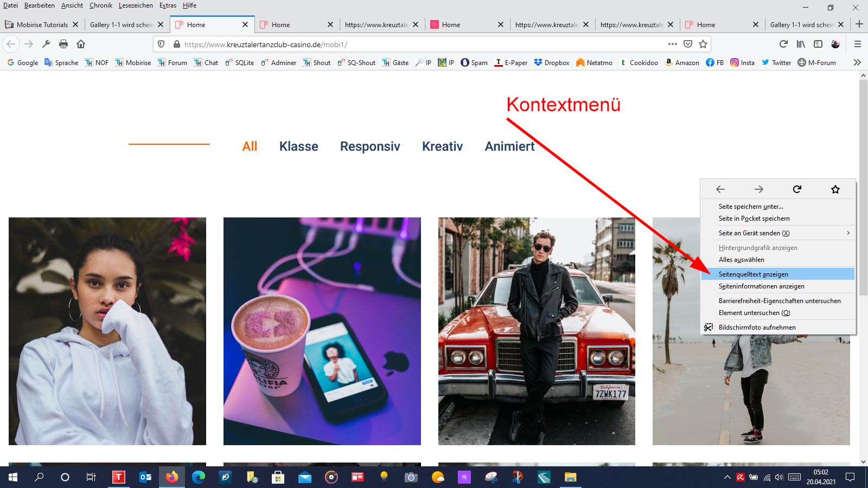Go to the Firefox home page icon
868x488 pixels.
[81, 44]
